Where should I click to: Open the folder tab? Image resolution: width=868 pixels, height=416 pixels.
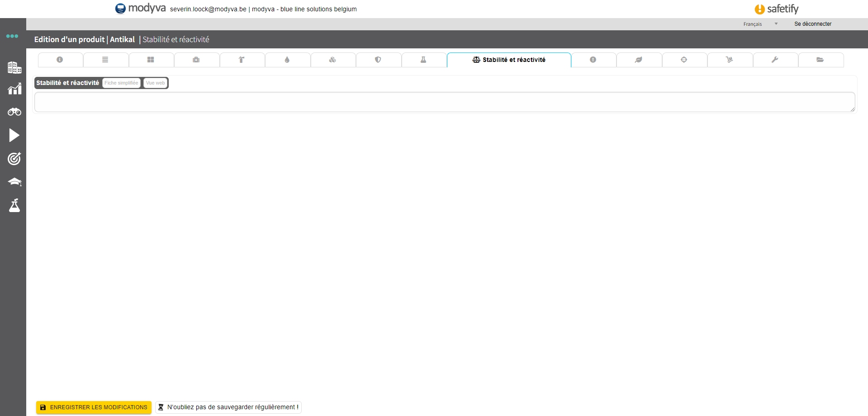(821, 60)
